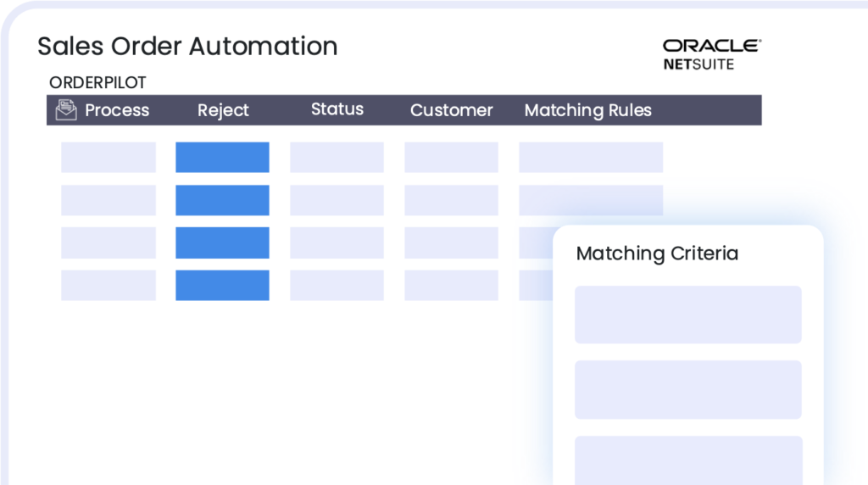This screenshot has height=485, width=868.
Task: Select the third row Status cell
Action: pyautogui.click(x=337, y=242)
